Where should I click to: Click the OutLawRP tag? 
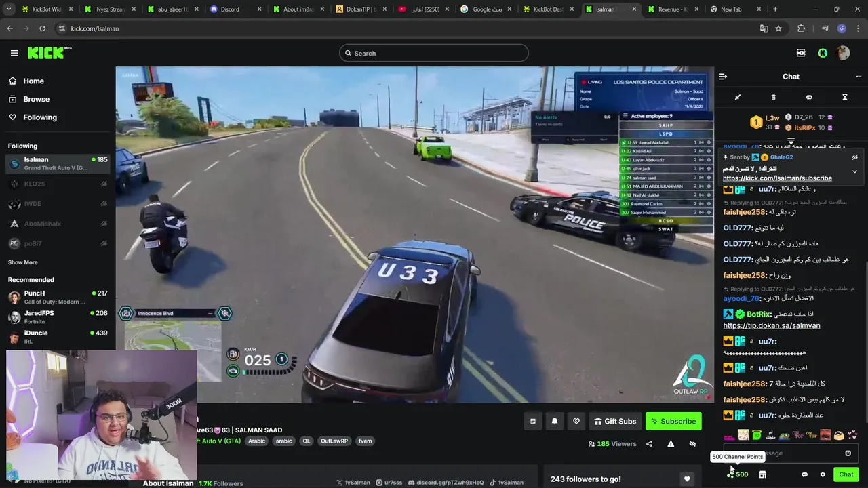tap(334, 441)
